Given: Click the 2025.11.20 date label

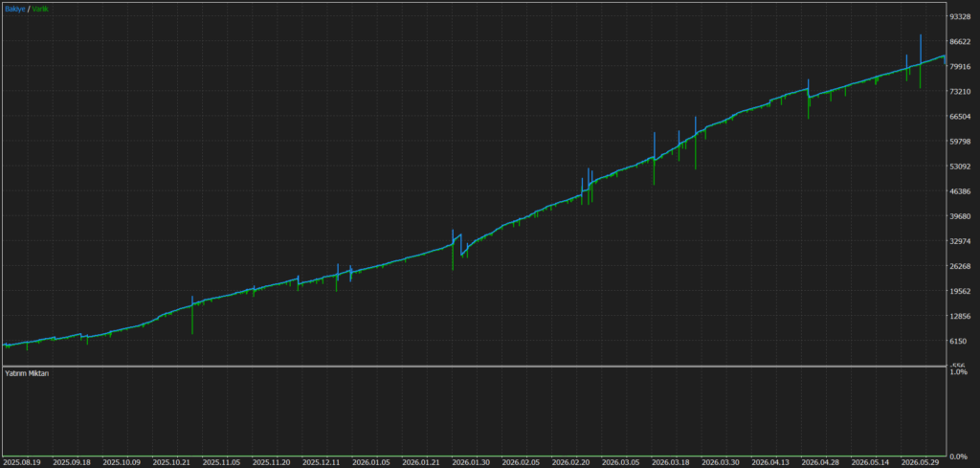Looking at the screenshot, I should click(271, 462).
